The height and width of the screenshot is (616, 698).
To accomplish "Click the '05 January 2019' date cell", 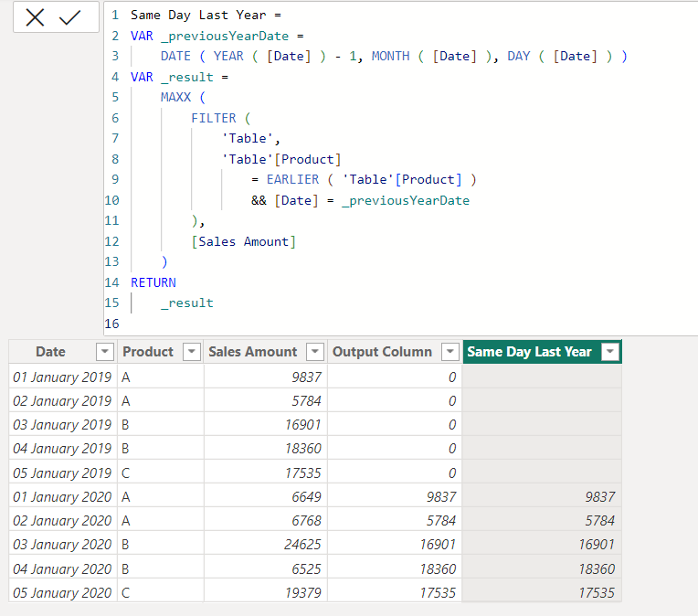I will point(62,473).
